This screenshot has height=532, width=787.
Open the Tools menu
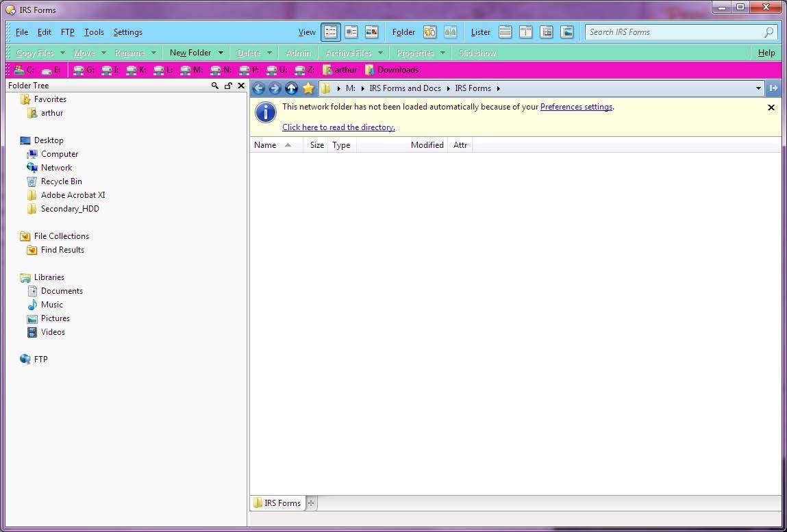(x=94, y=32)
